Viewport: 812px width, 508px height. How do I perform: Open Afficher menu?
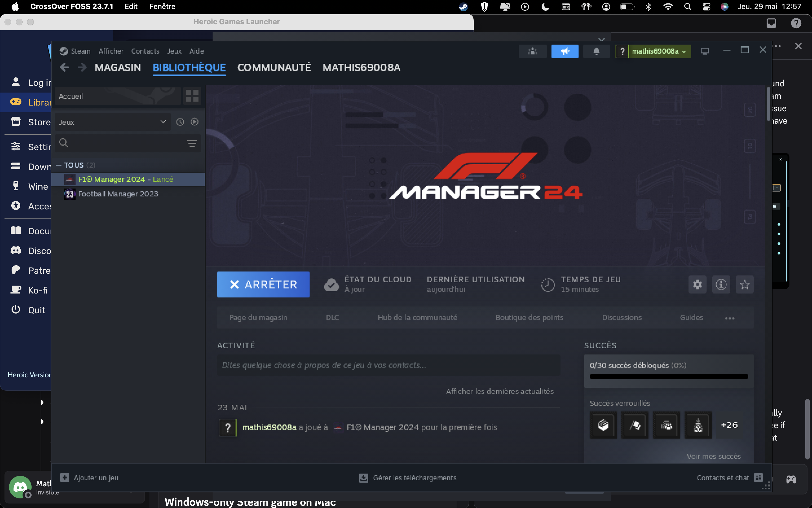[x=111, y=51]
